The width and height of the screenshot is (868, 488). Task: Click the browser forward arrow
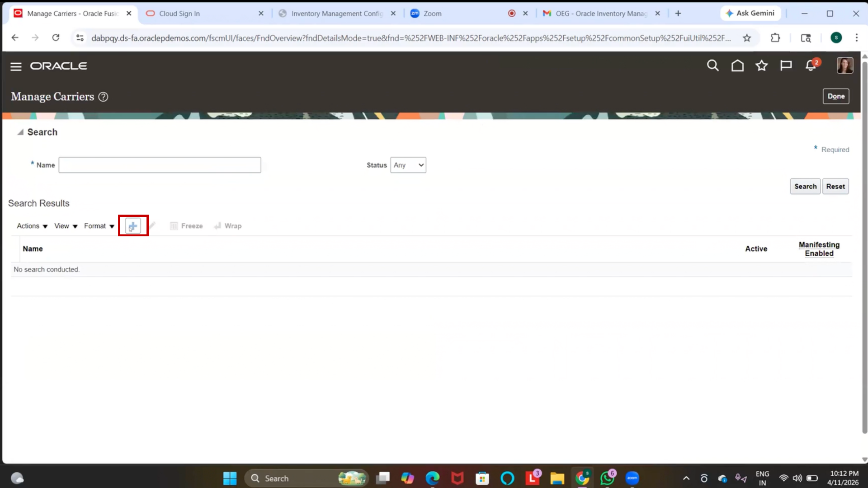35,38
